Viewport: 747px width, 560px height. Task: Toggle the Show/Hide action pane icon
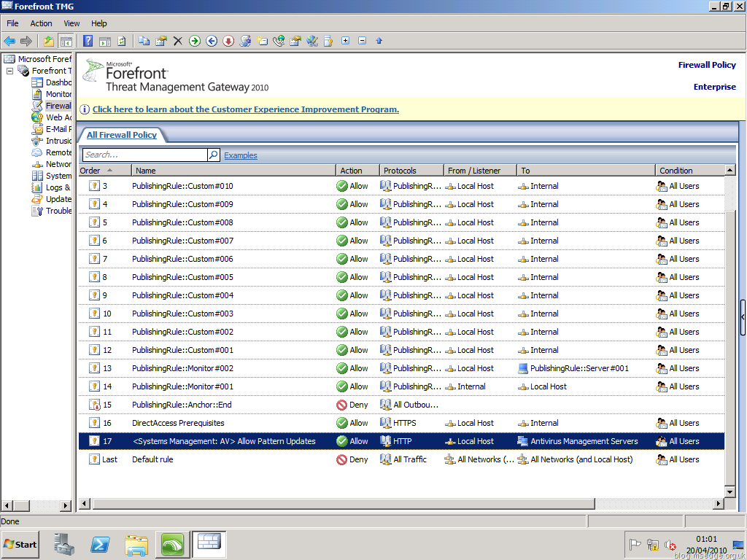[x=105, y=41]
